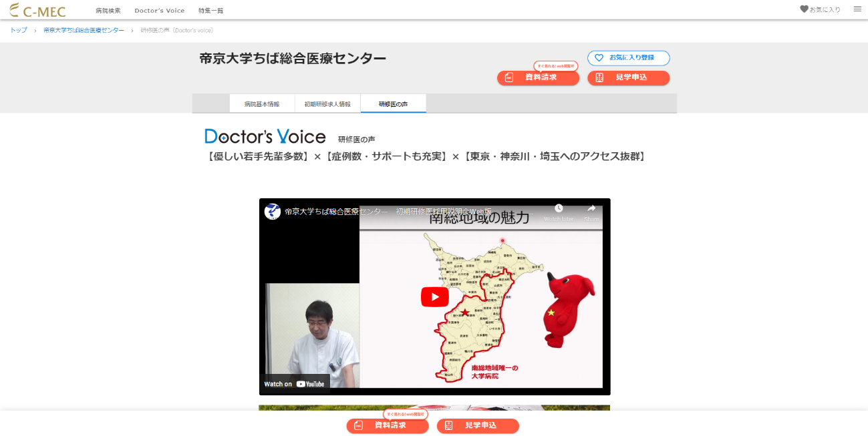
Task: Go to トップ breadcrumb link
Action: tap(19, 31)
